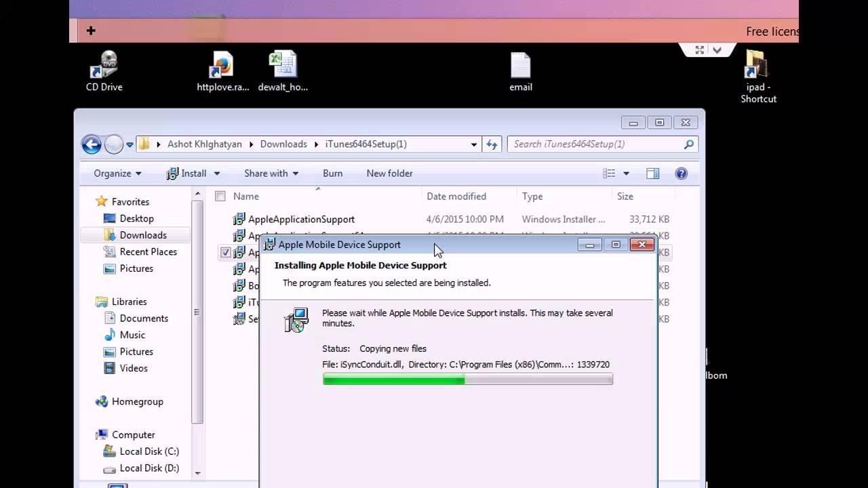
Task: Click the Libraries icon in sidebar
Action: (102, 302)
